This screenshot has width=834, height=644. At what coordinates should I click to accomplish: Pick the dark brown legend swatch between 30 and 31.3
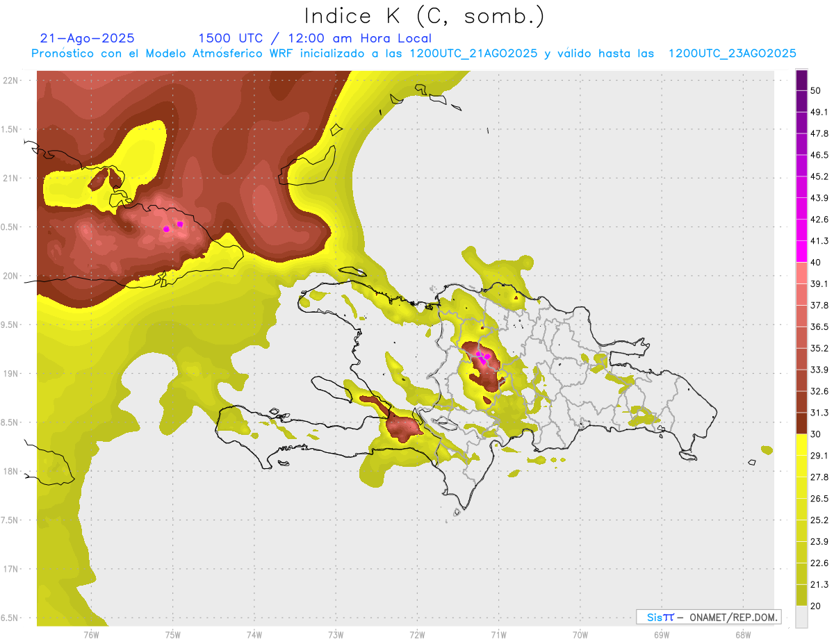(x=801, y=424)
